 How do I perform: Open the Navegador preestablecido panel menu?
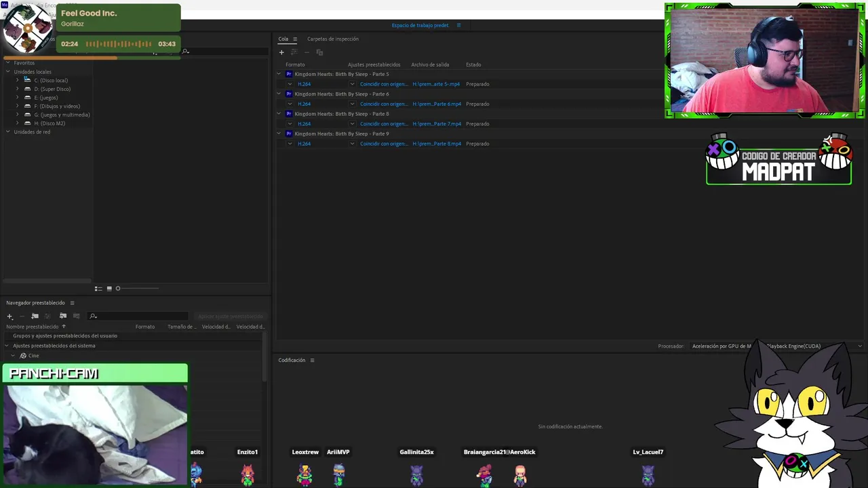pos(72,303)
